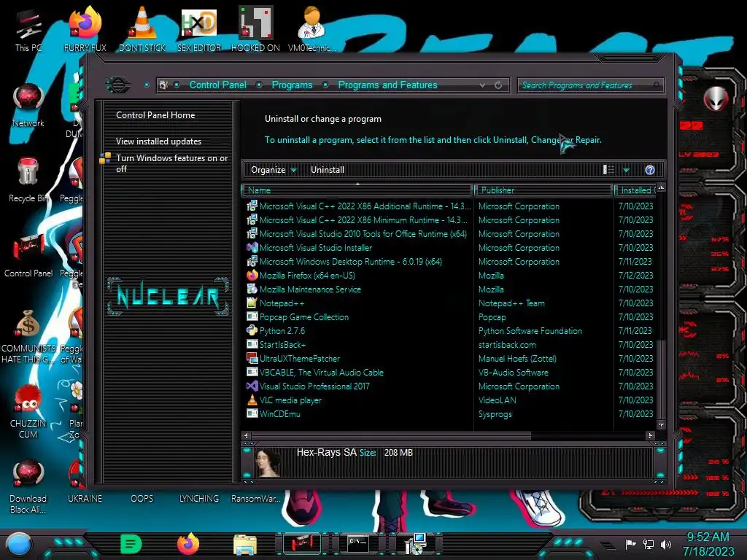The height and width of the screenshot is (560, 747).
Task: Click the horizontal scrollbar thumb
Action: point(391,435)
